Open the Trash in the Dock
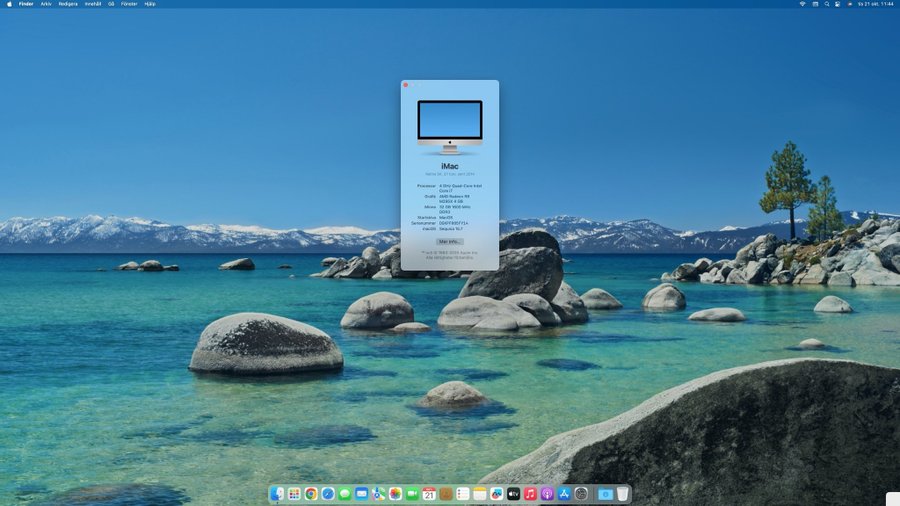Image resolution: width=900 pixels, height=506 pixels. (x=623, y=494)
